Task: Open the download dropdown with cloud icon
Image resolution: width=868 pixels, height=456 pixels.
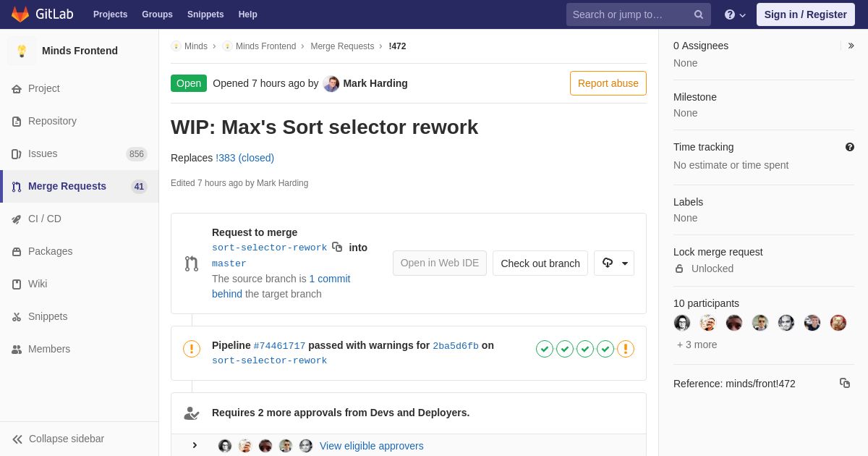Action: point(614,263)
